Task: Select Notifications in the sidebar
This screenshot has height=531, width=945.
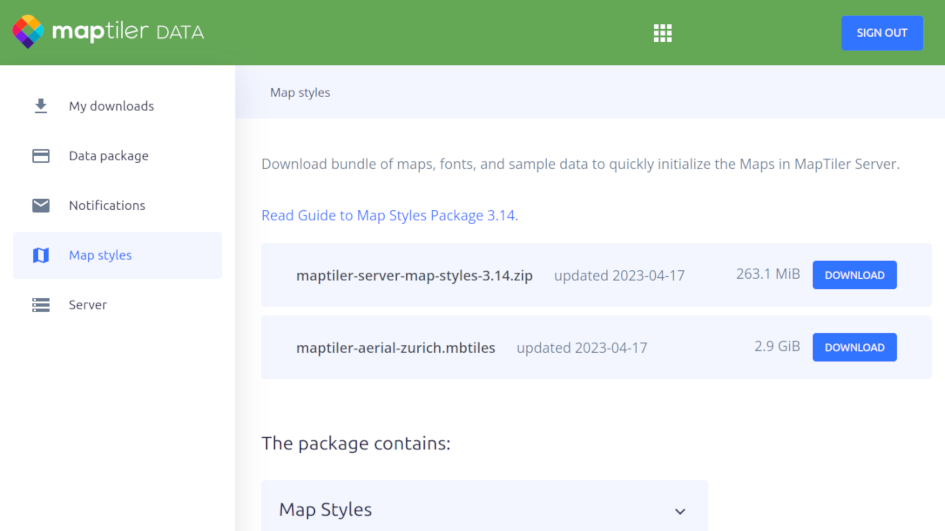Action: click(107, 205)
